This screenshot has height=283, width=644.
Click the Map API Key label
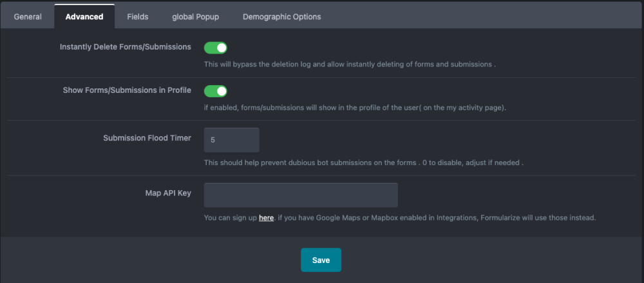(167, 193)
